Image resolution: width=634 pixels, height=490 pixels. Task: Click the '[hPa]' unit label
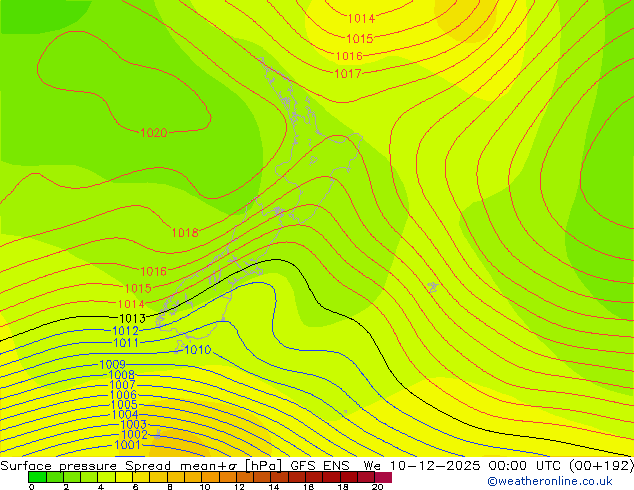pyautogui.click(x=263, y=466)
